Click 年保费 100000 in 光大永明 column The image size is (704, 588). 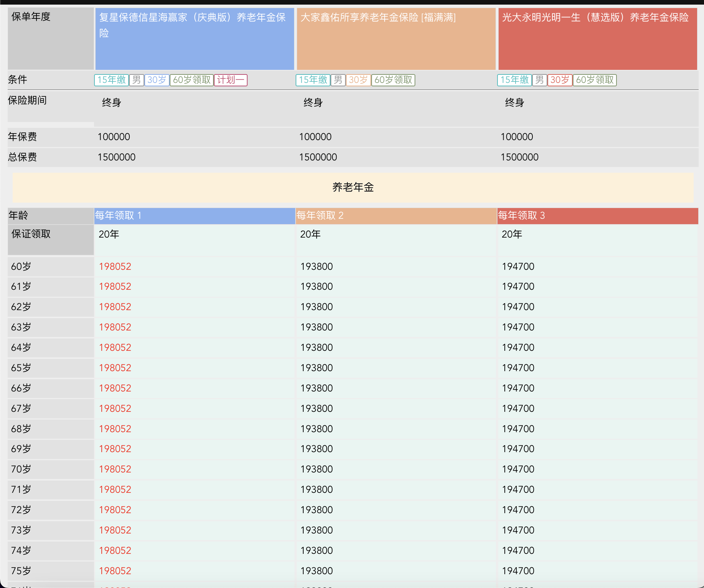point(517,137)
